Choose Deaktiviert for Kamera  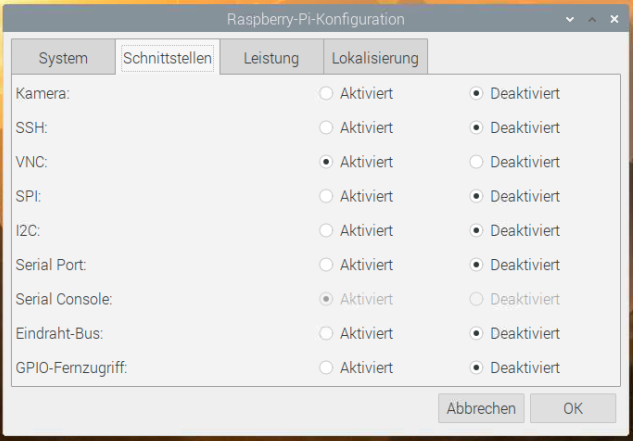click(476, 94)
